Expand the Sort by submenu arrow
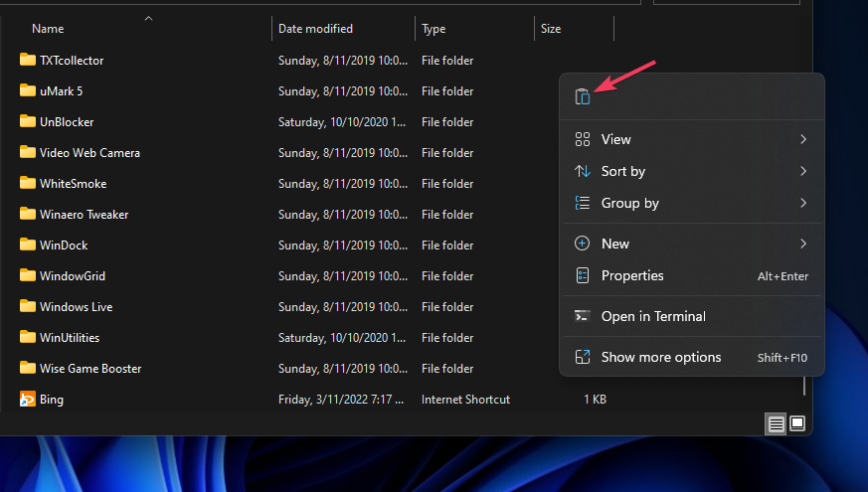 pyautogui.click(x=802, y=172)
